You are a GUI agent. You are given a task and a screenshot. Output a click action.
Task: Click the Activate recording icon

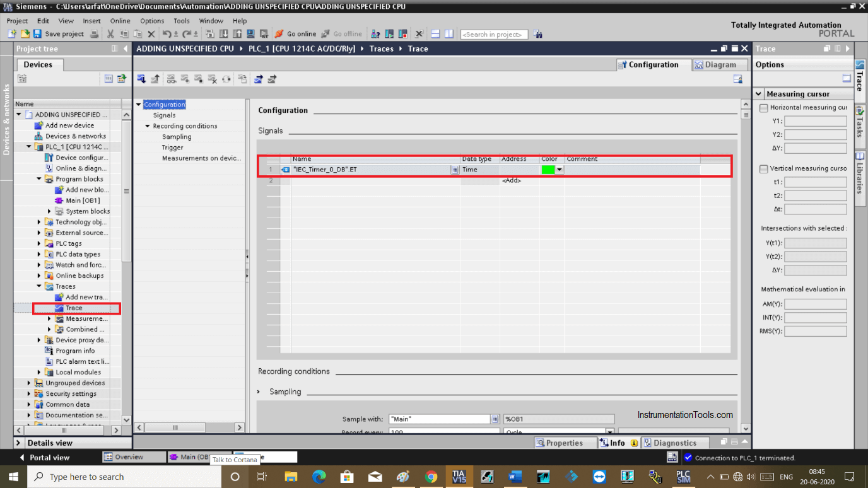click(185, 79)
